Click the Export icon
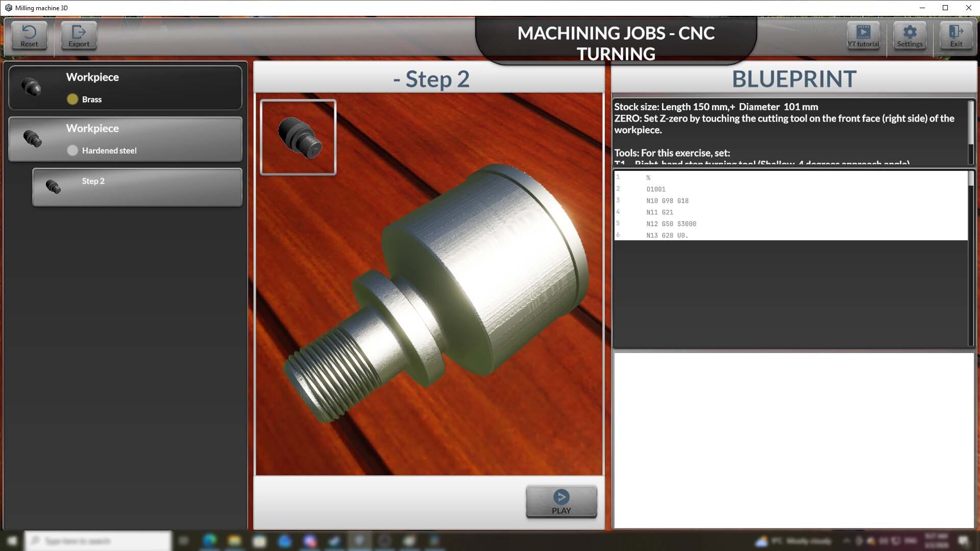 (x=79, y=33)
